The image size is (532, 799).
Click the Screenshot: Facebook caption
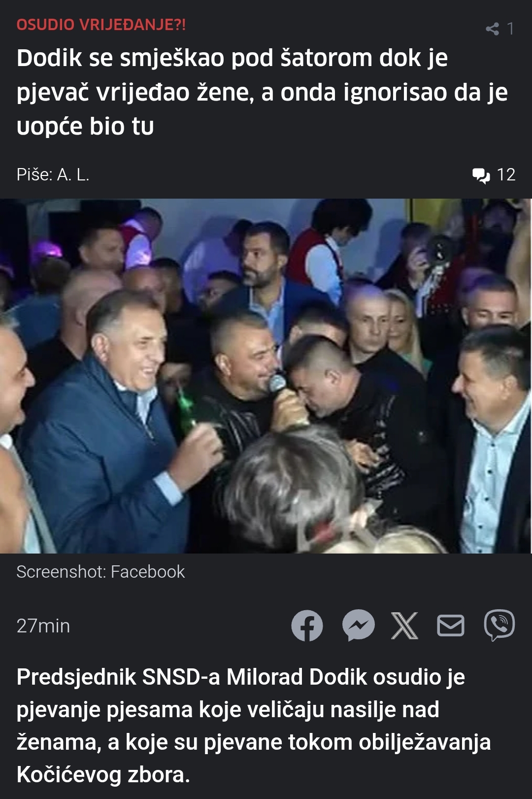pos(100,572)
